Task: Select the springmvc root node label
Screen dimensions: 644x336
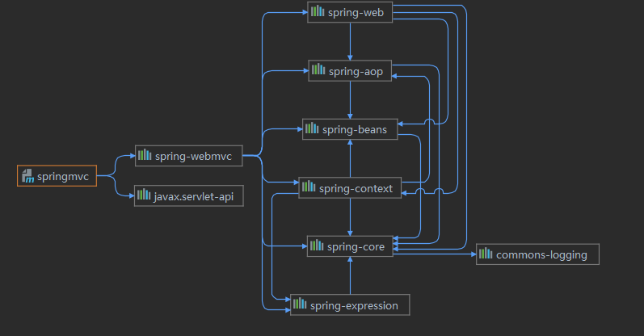Action: click(x=64, y=176)
